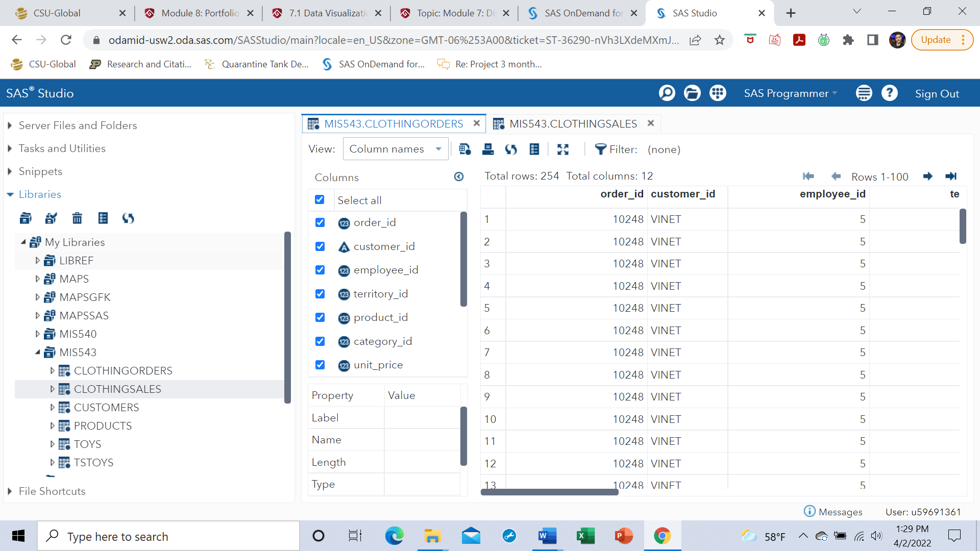Select the CUSTOMERS table in MIS543

pos(107,407)
